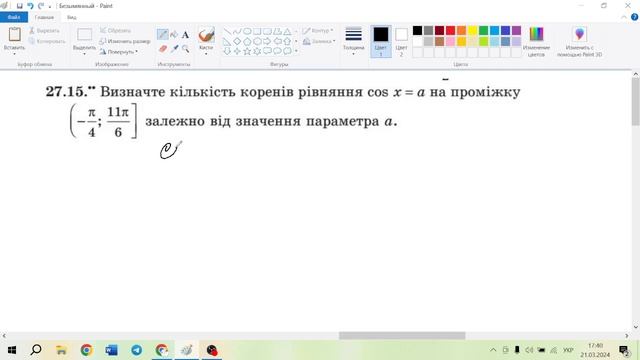Pick the Four-point star shape
640x360 pixels.
click(237, 51)
